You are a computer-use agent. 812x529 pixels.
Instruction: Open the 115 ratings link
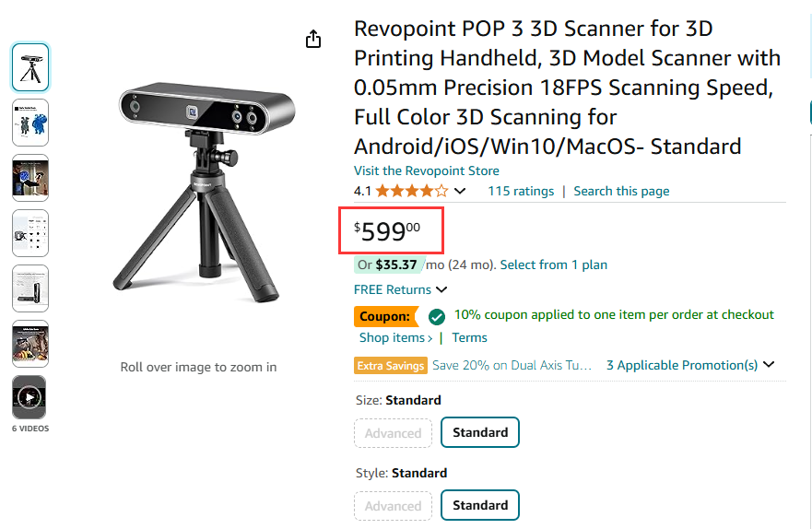[521, 191]
